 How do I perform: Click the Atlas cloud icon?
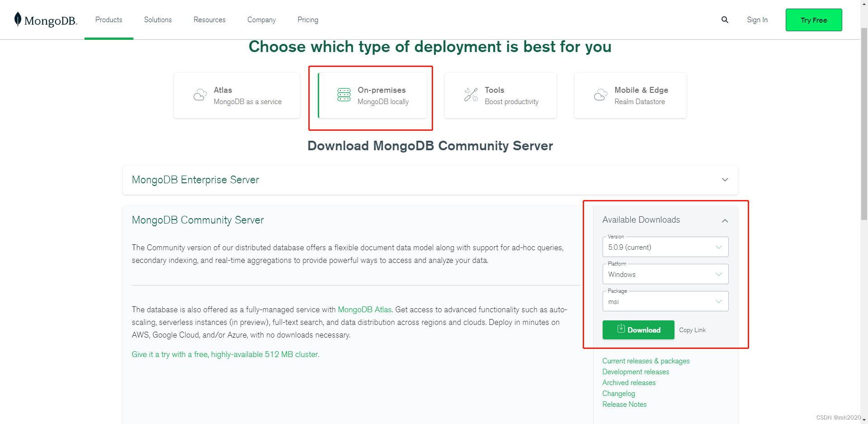[x=200, y=95]
